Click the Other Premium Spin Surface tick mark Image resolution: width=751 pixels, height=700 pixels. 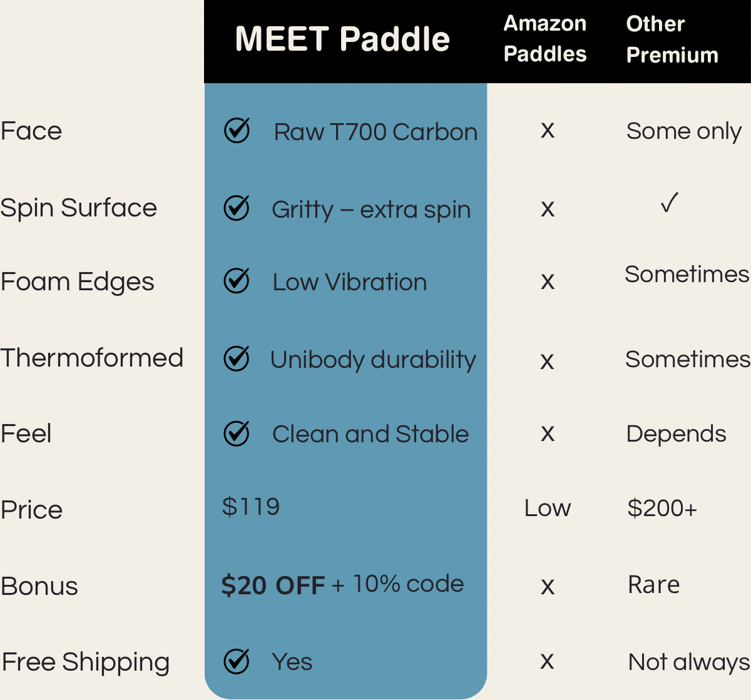(669, 203)
